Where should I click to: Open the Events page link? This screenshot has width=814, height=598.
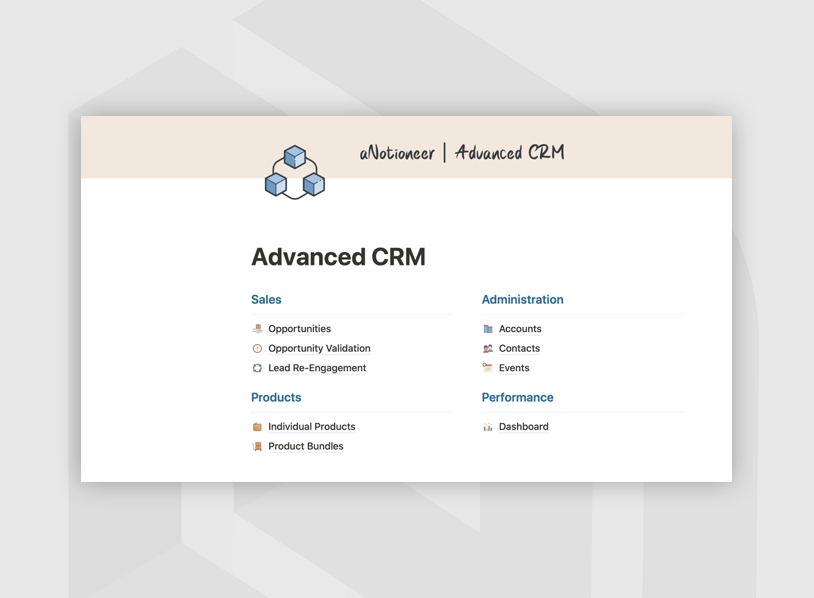[x=514, y=368]
